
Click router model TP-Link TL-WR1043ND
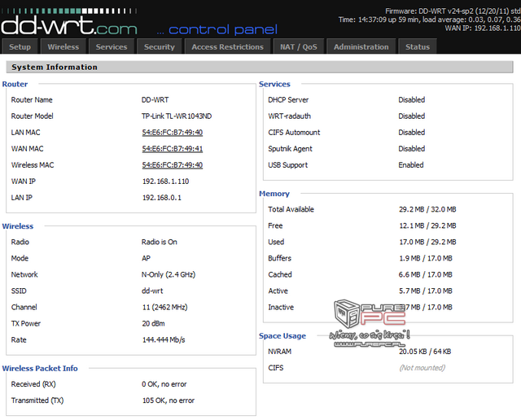click(177, 116)
